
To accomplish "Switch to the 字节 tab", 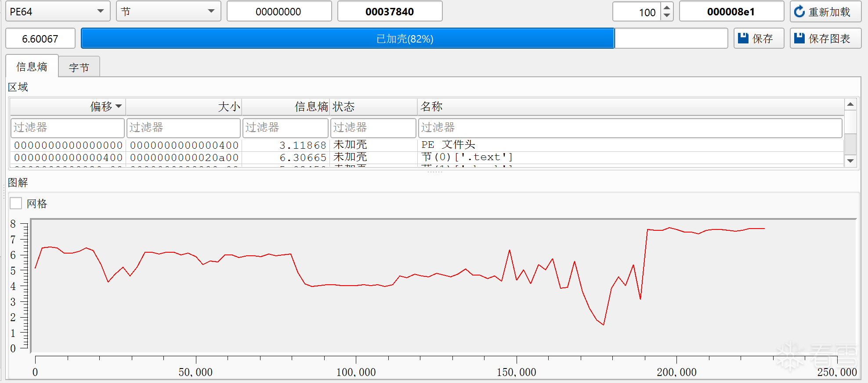I will click(79, 67).
